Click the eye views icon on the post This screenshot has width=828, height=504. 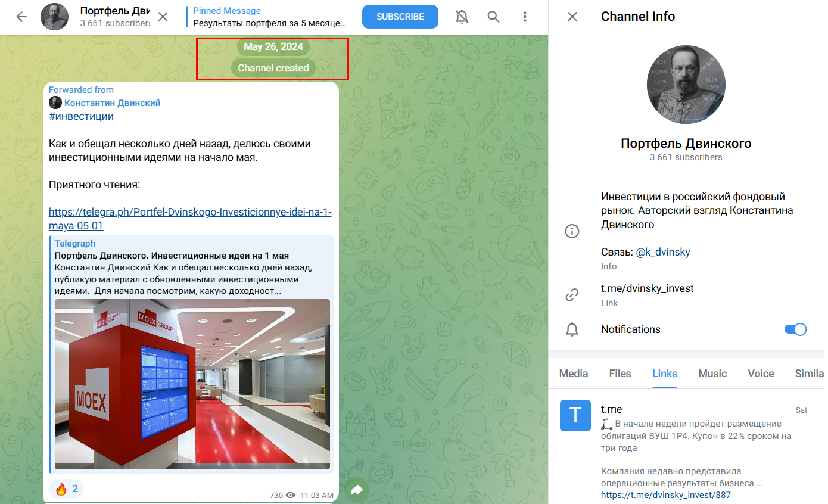tap(291, 495)
